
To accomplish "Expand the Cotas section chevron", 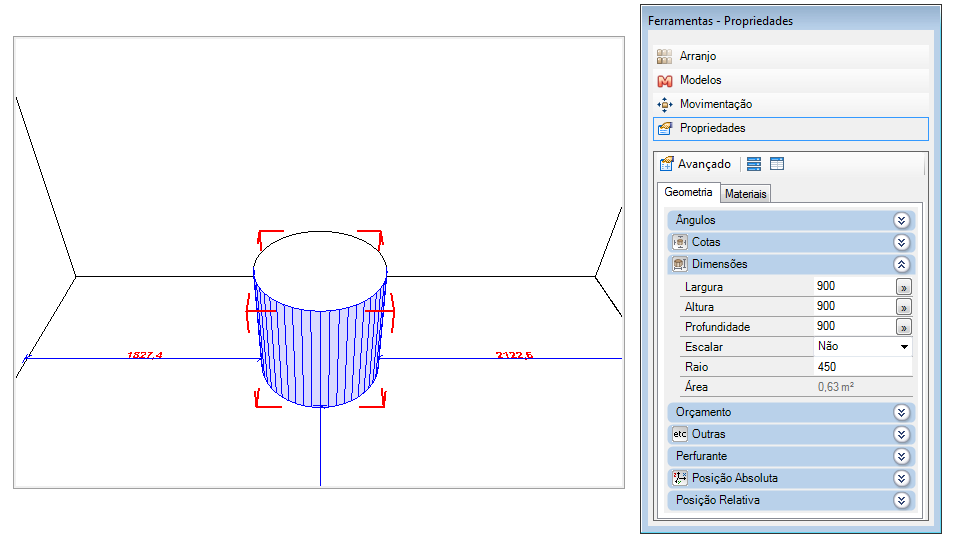I will [x=901, y=242].
